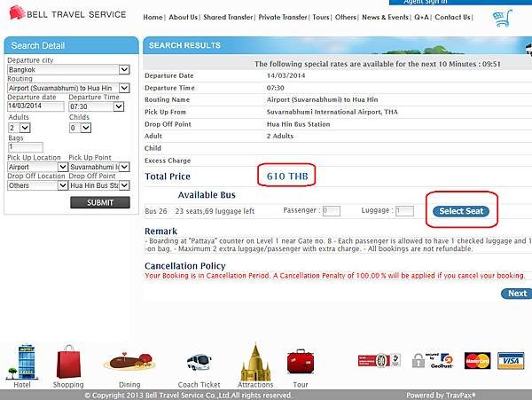Open News & Events menu item
Viewport: 532px width, 400px height.
pyautogui.click(x=385, y=18)
